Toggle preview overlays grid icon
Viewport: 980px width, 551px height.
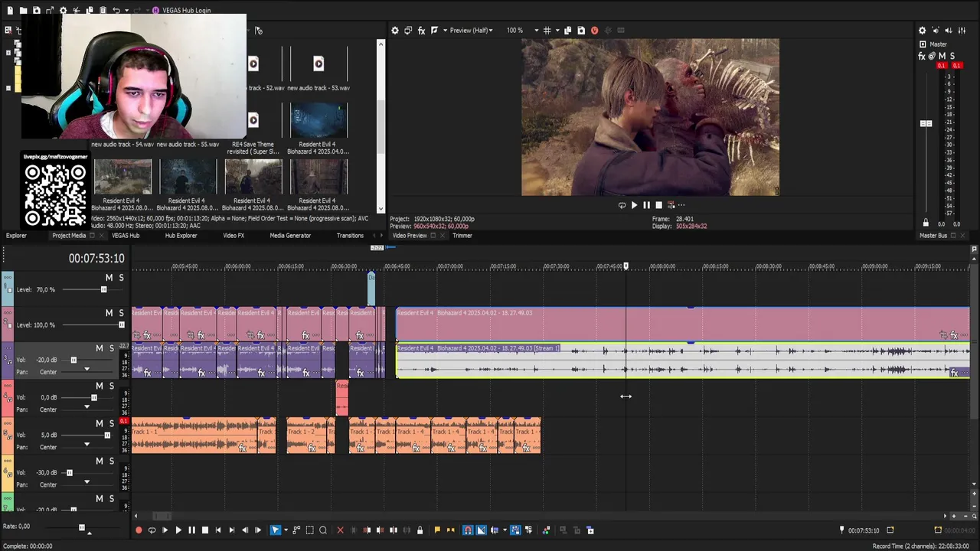[x=547, y=31]
